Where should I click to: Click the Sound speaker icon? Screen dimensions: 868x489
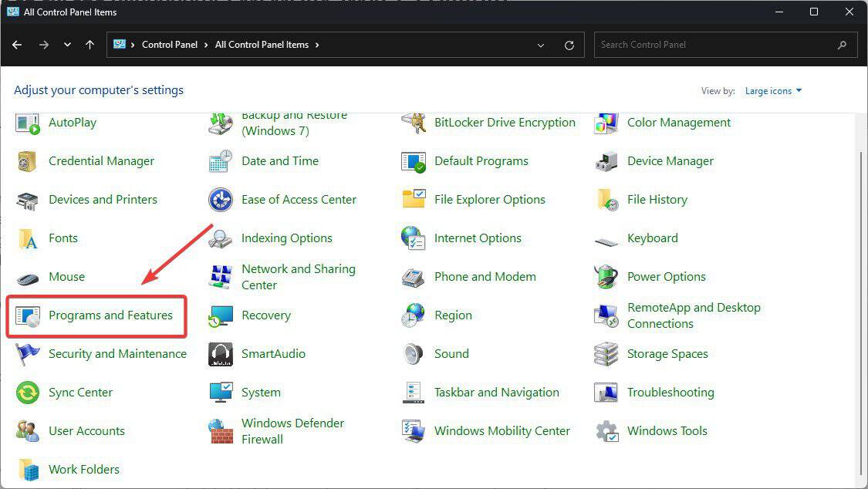pyautogui.click(x=414, y=355)
